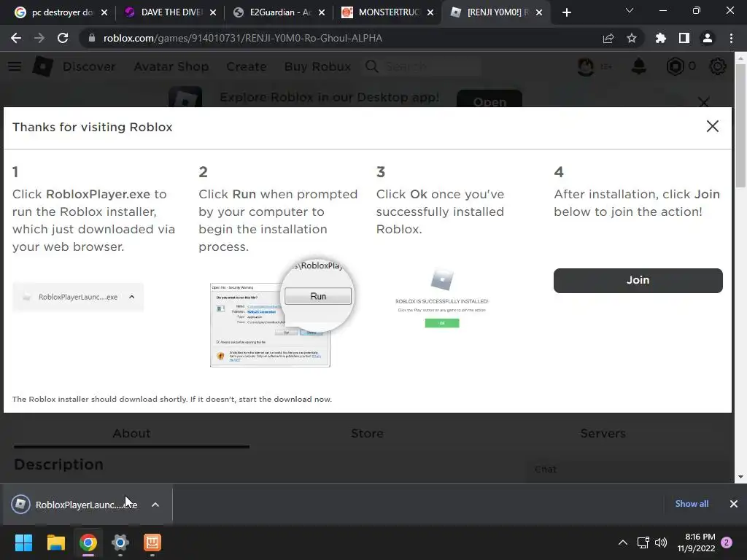This screenshot has width=747, height=560.
Task: Open the Avatar Shop
Action: (x=171, y=66)
